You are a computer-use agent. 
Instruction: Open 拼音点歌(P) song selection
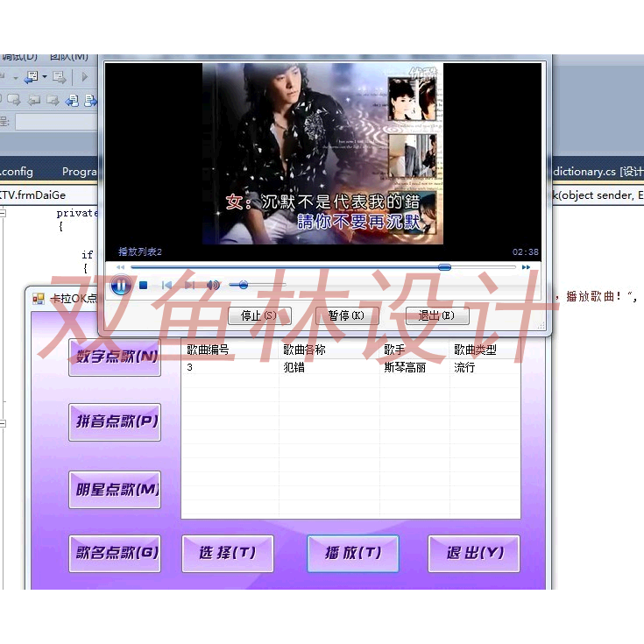click(115, 421)
